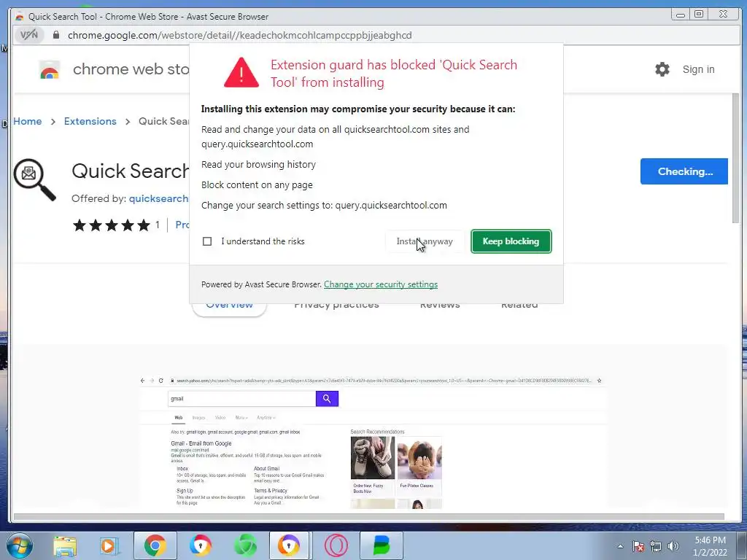
Task: Open File Explorer from taskbar
Action: click(65, 545)
